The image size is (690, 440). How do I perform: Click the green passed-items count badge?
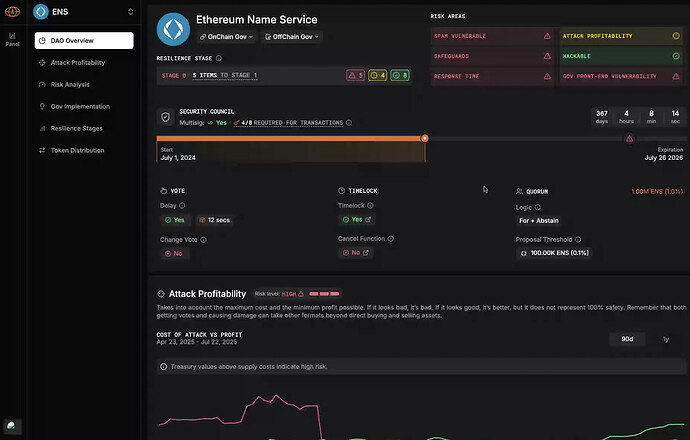(x=400, y=75)
